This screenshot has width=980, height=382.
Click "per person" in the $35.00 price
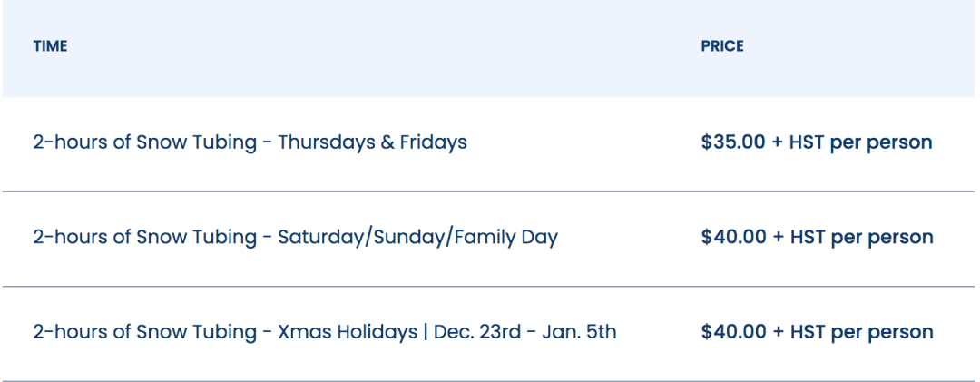tap(881, 142)
